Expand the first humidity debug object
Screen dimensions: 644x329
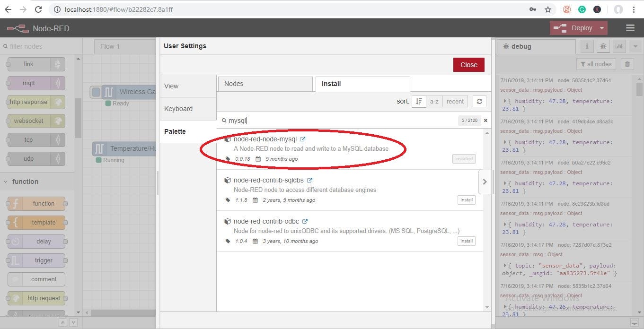(x=505, y=101)
